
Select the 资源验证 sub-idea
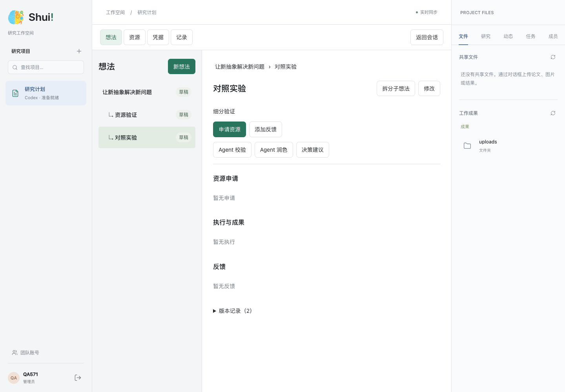pos(147,115)
